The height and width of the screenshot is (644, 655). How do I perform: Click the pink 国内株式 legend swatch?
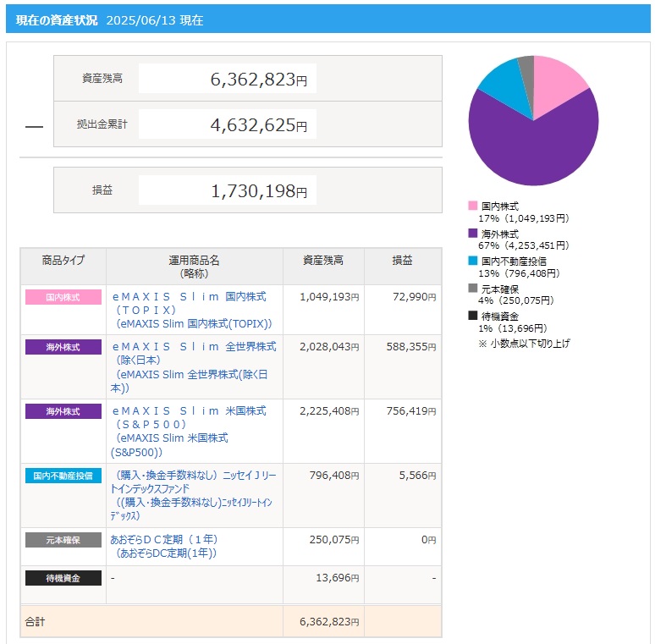tap(473, 206)
